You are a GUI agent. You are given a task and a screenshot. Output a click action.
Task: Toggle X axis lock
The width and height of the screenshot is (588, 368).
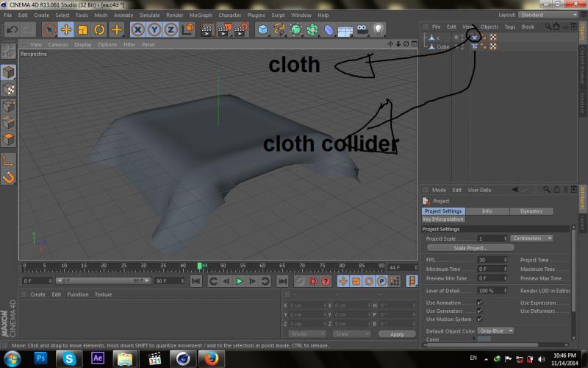click(137, 29)
